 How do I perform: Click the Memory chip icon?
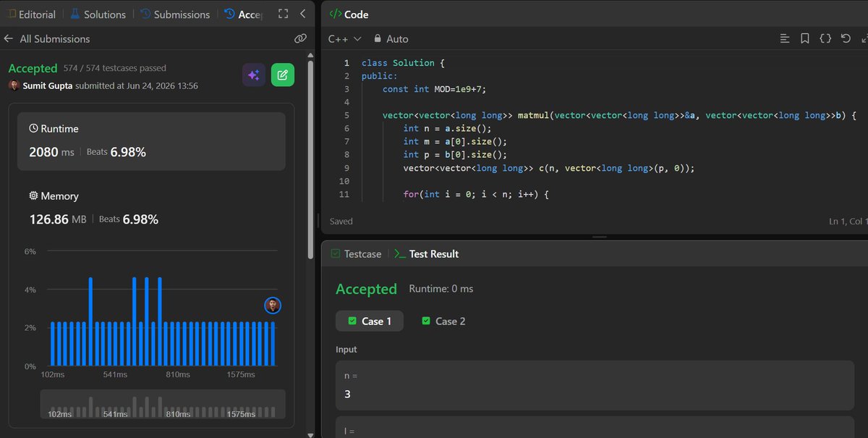coord(33,195)
